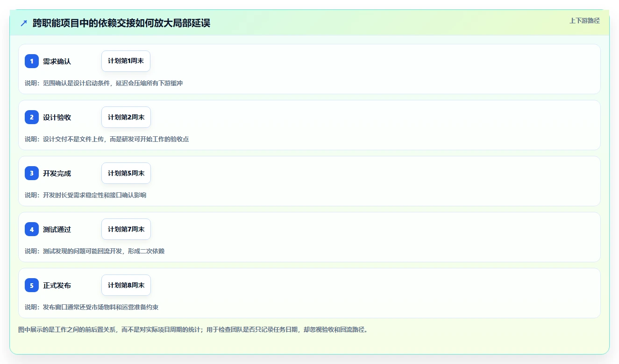This screenshot has height=364, width=619.
Task: Click the 计划第7周末 chip
Action: [126, 229]
